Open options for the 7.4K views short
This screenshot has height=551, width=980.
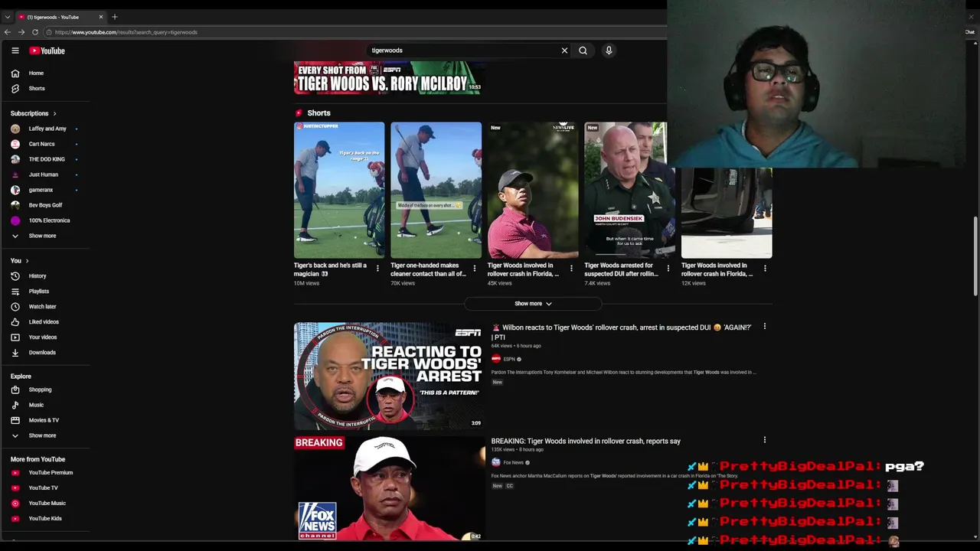pyautogui.click(x=668, y=269)
